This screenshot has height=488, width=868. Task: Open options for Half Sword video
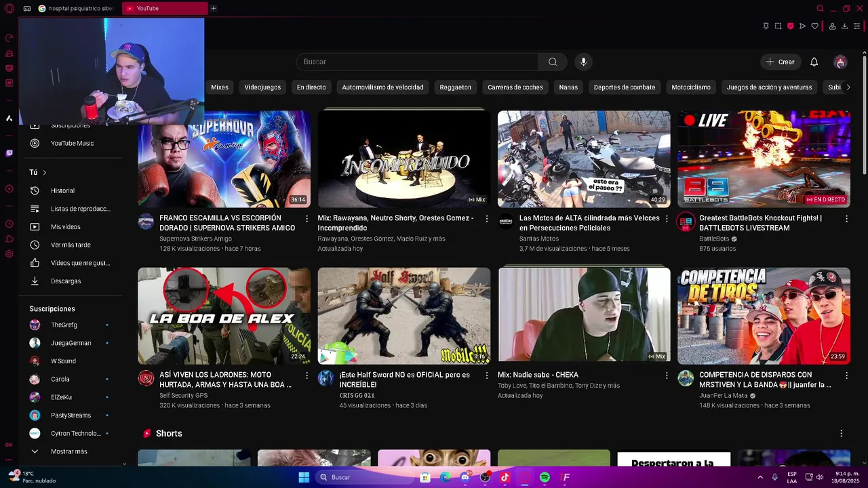(x=486, y=375)
